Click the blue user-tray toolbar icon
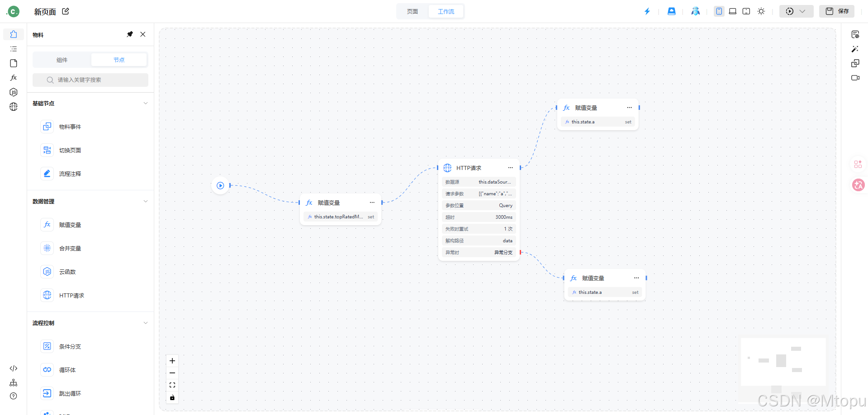This screenshot has width=868, height=415. pos(672,11)
